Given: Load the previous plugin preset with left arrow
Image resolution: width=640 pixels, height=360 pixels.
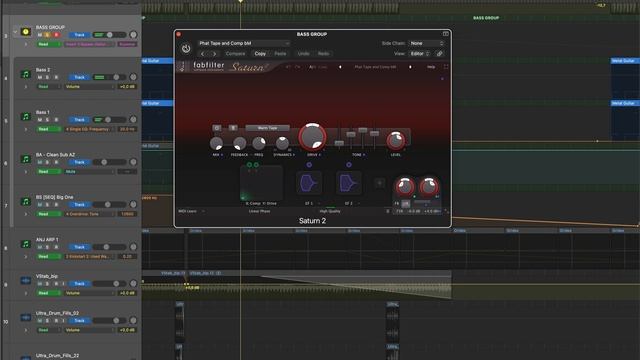Looking at the screenshot, I should 202,53.
